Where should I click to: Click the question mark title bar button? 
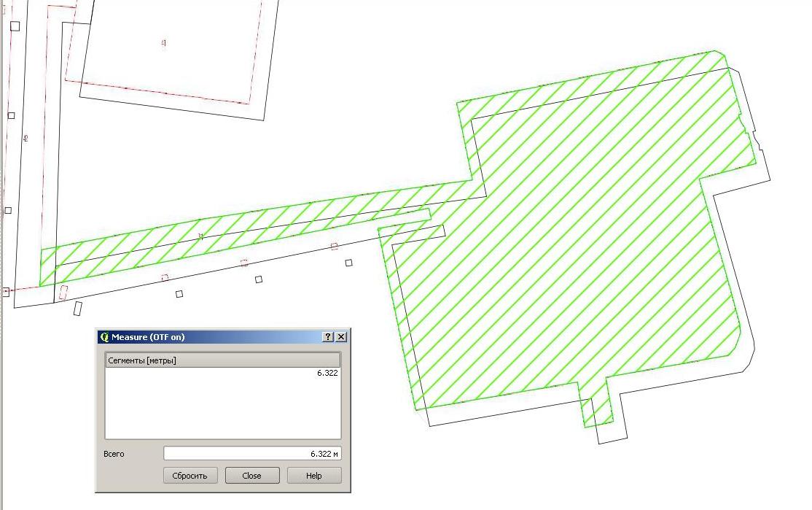coord(328,337)
